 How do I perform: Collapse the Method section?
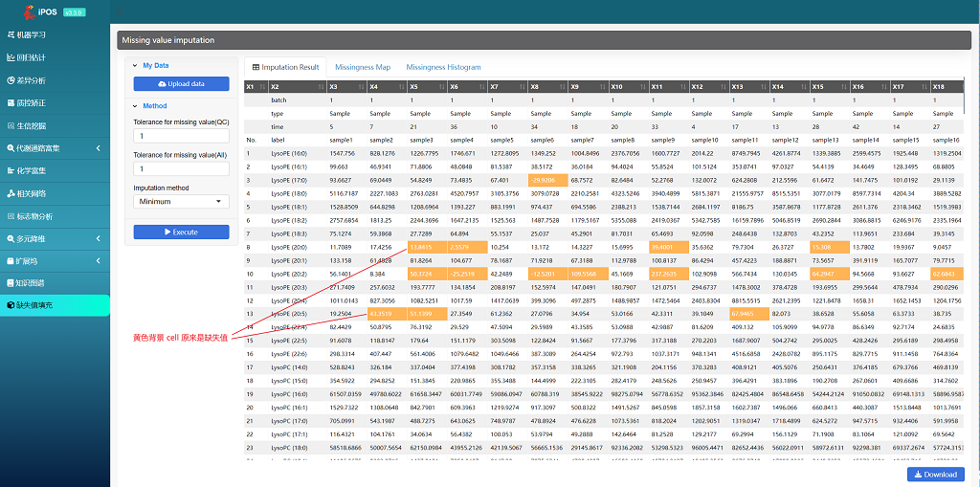click(135, 106)
